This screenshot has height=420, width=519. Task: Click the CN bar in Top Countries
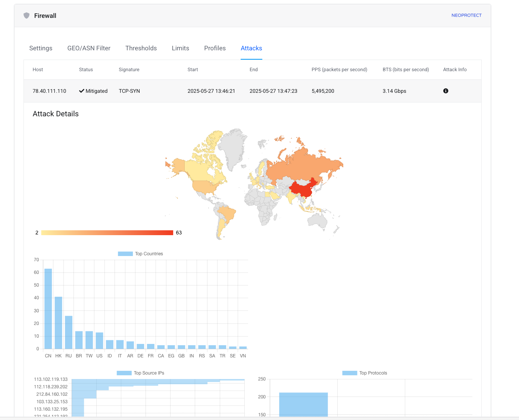(x=48, y=309)
